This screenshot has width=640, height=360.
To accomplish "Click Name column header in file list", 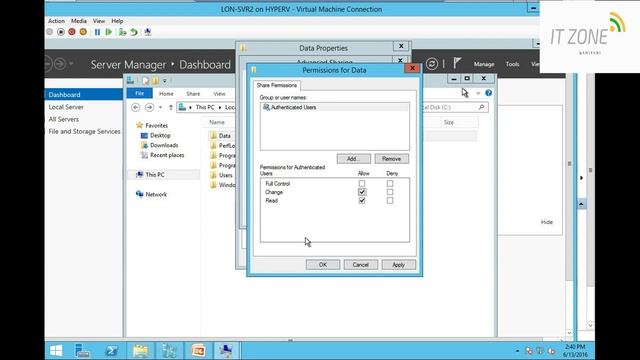I will click(x=217, y=122).
